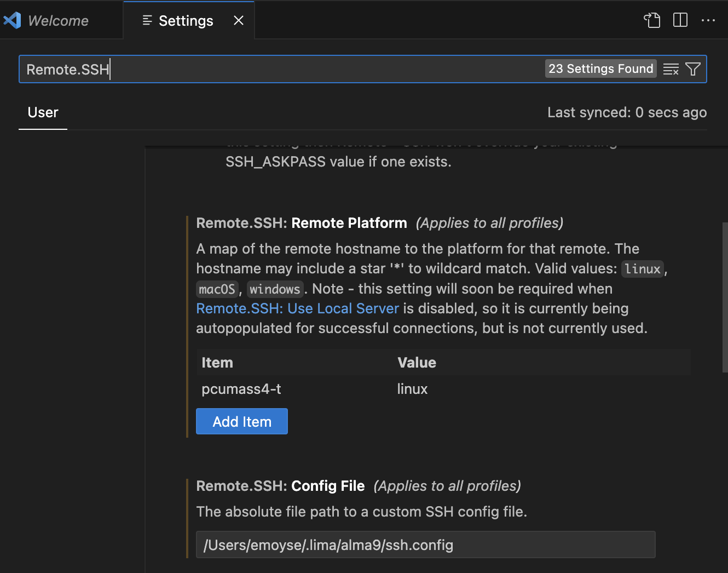Image resolution: width=728 pixels, height=573 pixels.
Task: Click inside the settings search field
Action: tap(274, 69)
